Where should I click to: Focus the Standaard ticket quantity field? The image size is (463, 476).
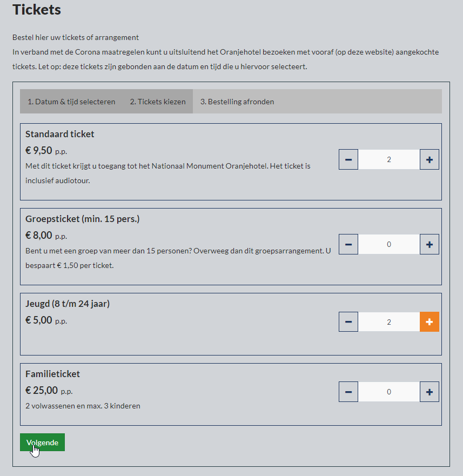(389, 159)
